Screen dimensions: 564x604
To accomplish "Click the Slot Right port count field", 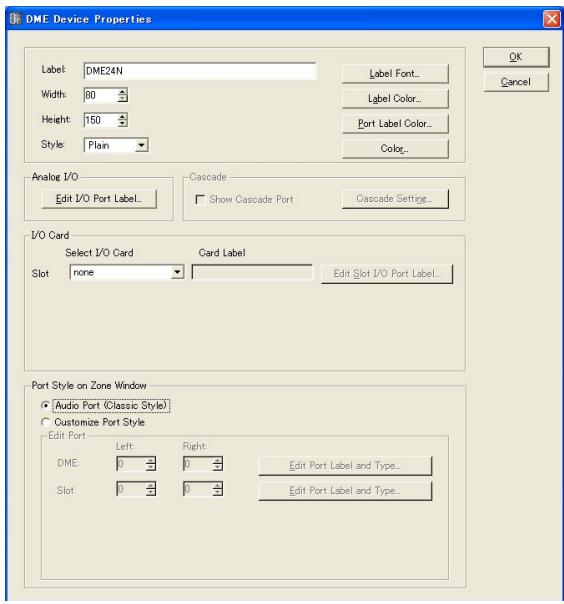I will click(x=198, y=489).
